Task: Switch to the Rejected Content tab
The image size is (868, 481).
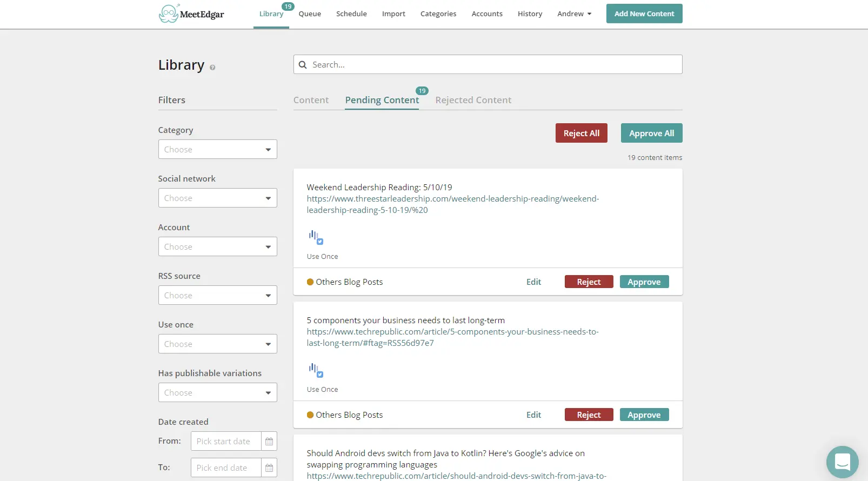Action: (473, 100)
